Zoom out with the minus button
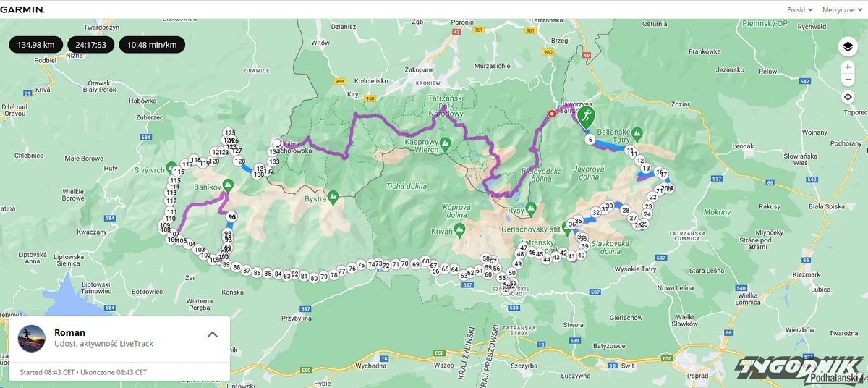 (x=848, y=80)
